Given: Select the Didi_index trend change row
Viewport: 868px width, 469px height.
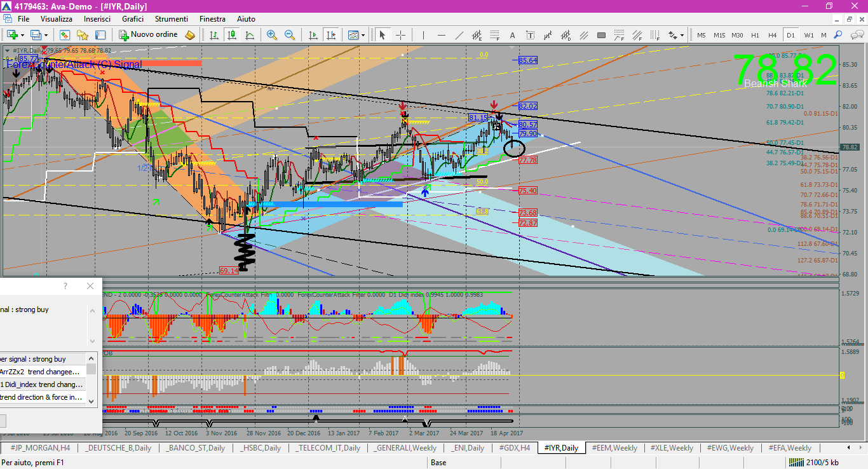Looking at the screenshot, I should pyautogui.click(x=43, y=384).
